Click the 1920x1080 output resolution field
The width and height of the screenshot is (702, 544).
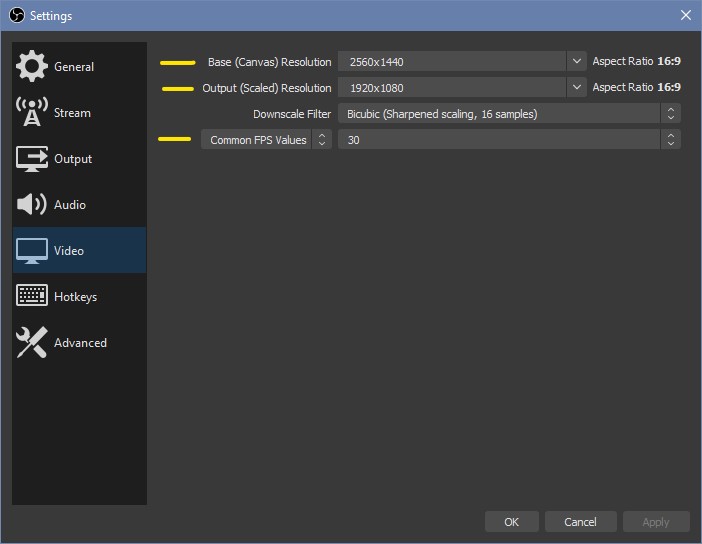tap(452, 87)
